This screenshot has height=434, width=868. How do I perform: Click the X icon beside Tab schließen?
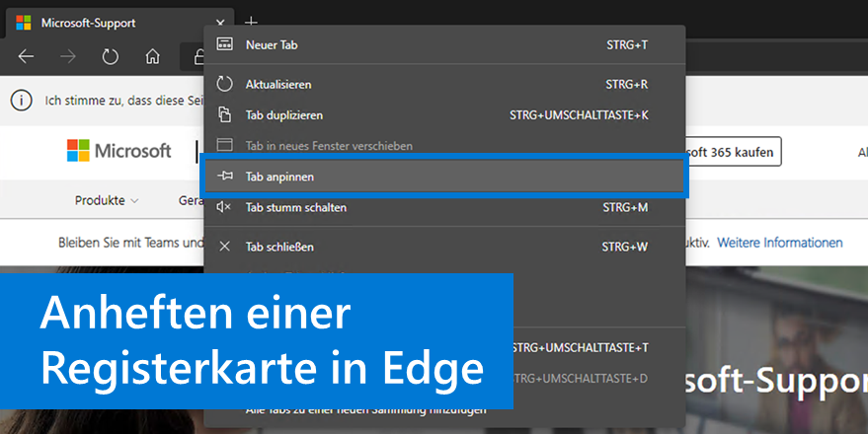pos(224,247)
